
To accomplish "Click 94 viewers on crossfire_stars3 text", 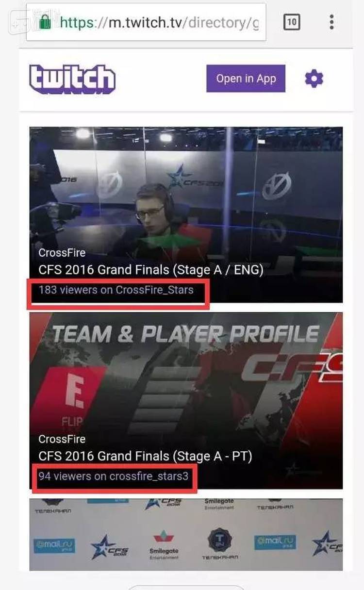I will point(113,476).
